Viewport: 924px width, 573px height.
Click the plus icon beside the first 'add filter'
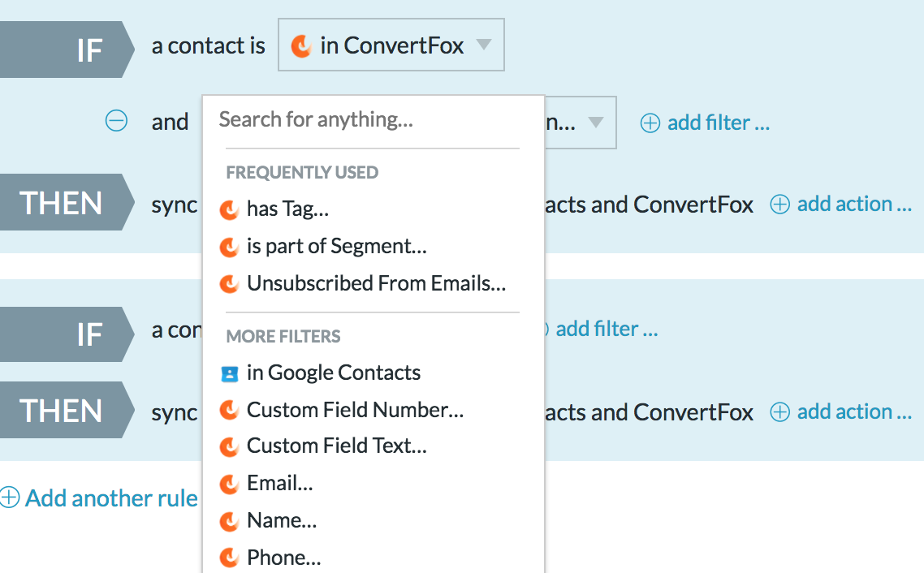pyautogui.click(x=650, y=123)
